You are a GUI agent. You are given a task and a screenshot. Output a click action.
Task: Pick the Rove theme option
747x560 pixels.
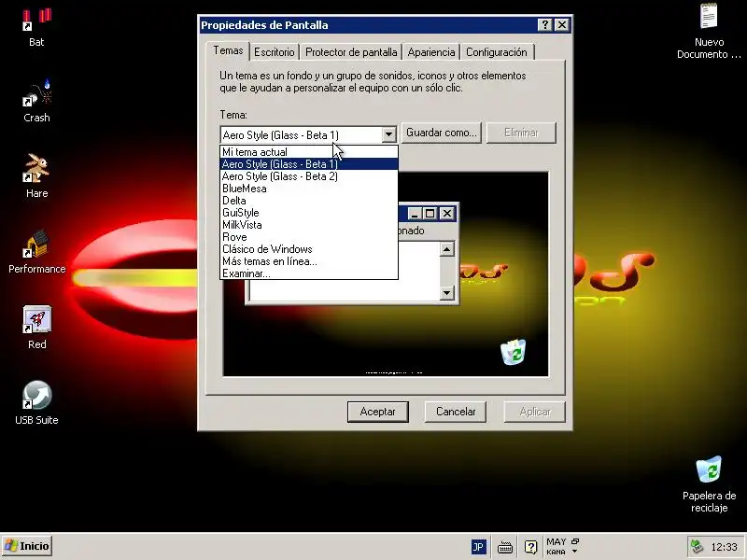309,237
